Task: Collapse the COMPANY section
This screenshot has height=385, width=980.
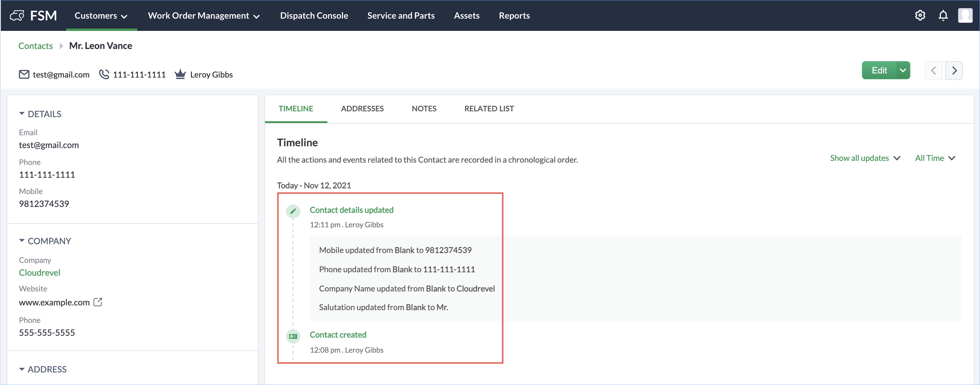Action: point(22,241)
